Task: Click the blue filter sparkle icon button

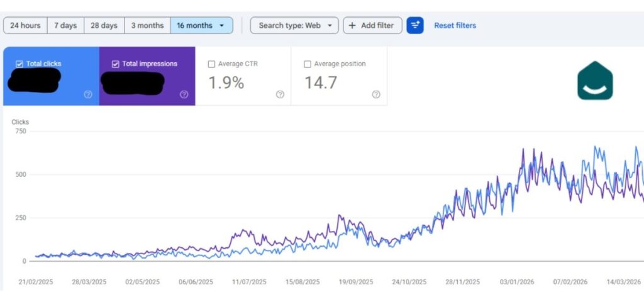Action: [415, 25]
